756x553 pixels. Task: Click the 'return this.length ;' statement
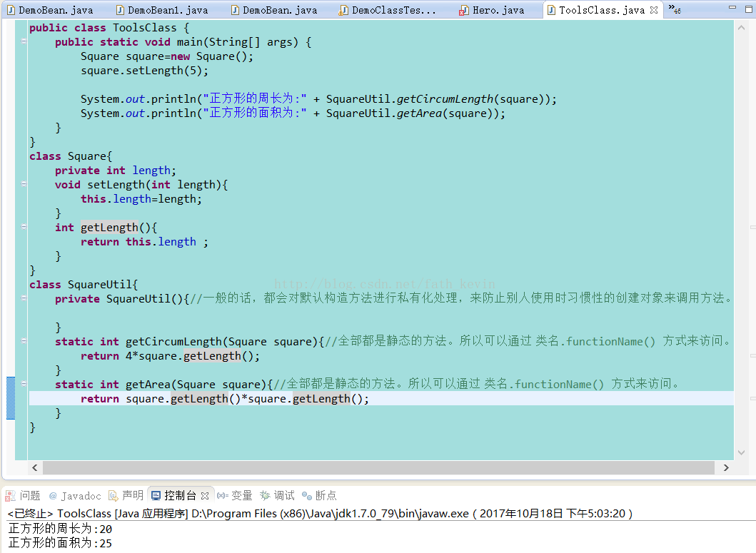(145, 242)
